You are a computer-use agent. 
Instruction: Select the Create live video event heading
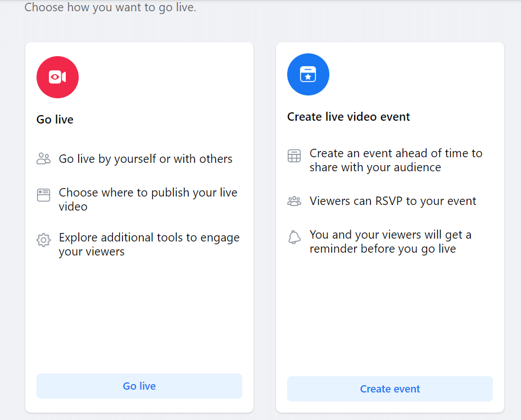[x=348, y=117]
